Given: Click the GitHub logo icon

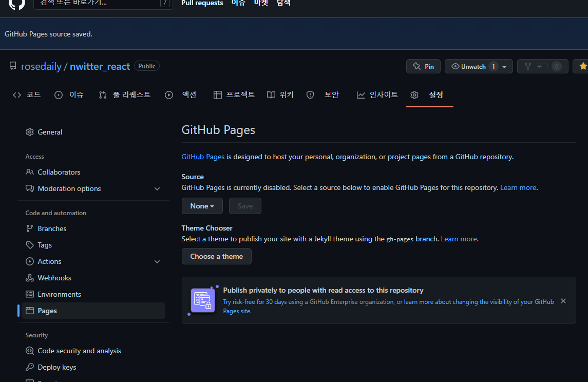Looking at the screenshot, I should (17, 4).
